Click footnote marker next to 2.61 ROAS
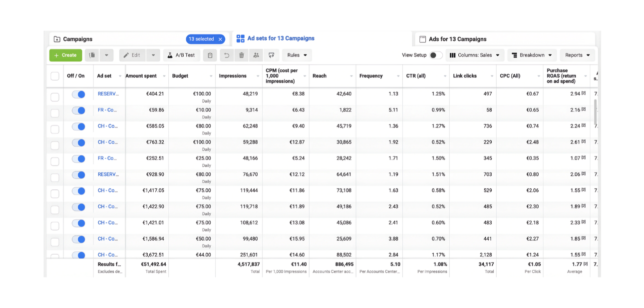This screenshot has height=308, width=644. (584, 141)
